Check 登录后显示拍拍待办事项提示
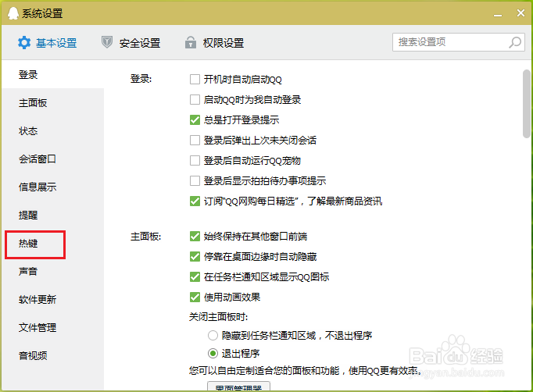The height and width of the screenshot is (392, 533). coord(195,180)
